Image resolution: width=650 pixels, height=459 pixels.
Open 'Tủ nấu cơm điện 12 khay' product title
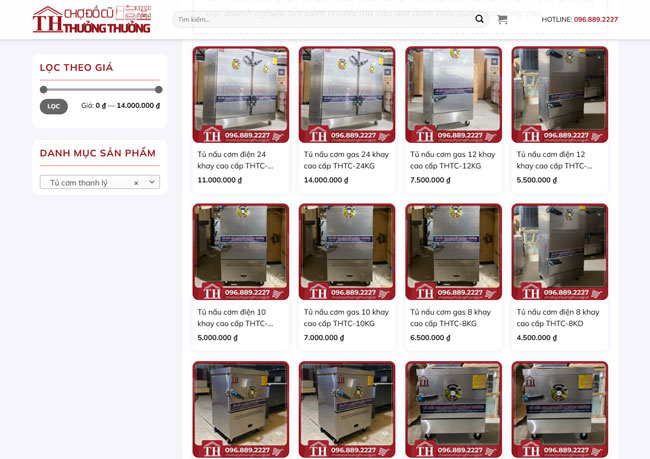tap(558, 160)
